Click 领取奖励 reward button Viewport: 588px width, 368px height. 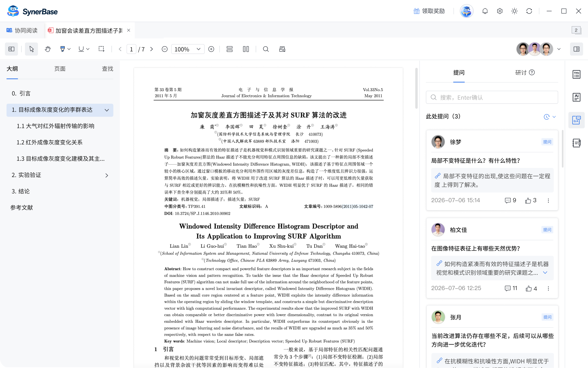[429, 11]
